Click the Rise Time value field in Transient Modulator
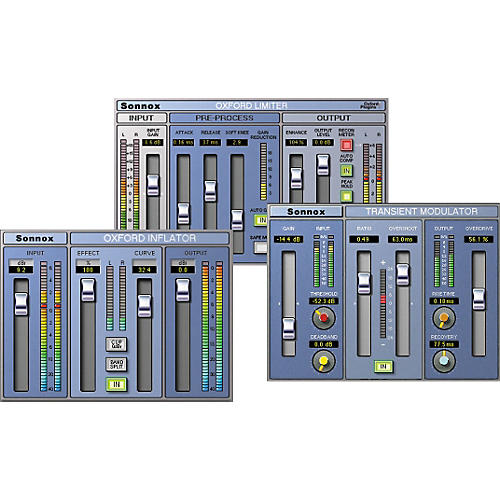The width and height of the screenshot is (500, 500). tap(444, 301)
